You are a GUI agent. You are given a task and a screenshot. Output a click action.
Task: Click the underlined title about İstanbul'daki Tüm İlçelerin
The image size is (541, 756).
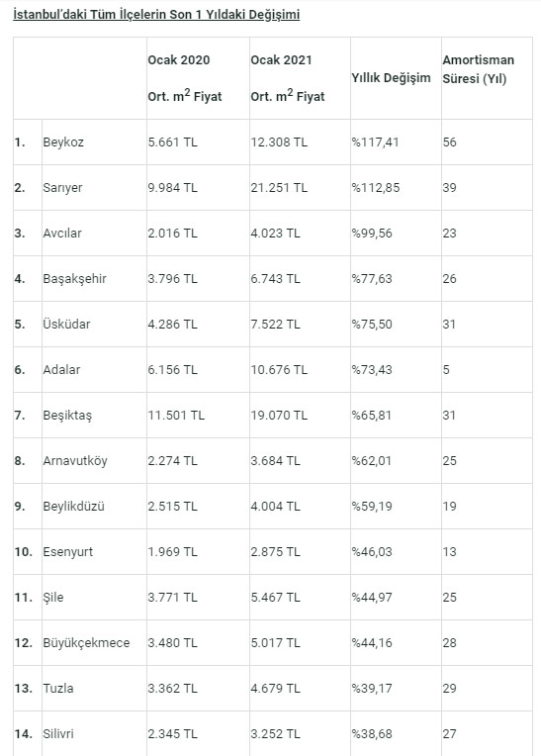pyautogui.click(x=156, y=15)
